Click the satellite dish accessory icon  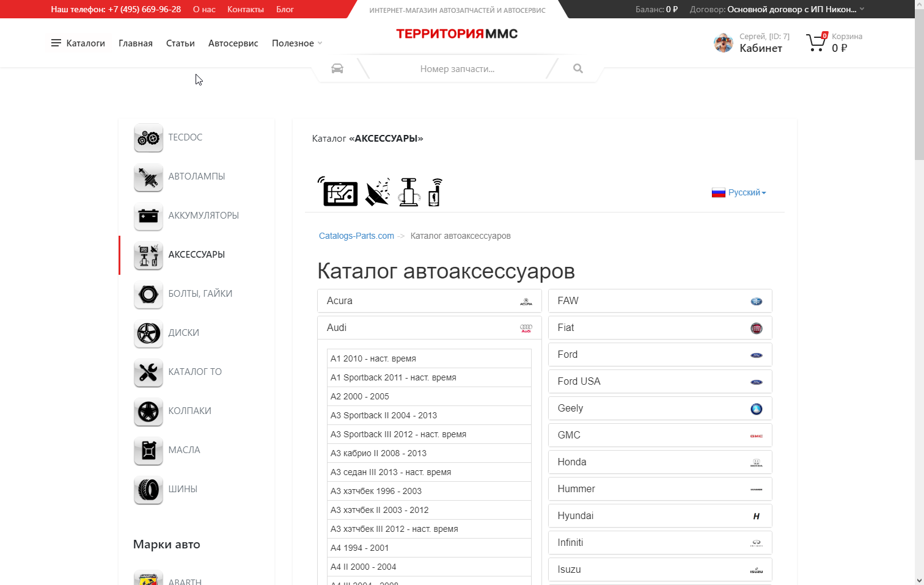coord(378,192)
